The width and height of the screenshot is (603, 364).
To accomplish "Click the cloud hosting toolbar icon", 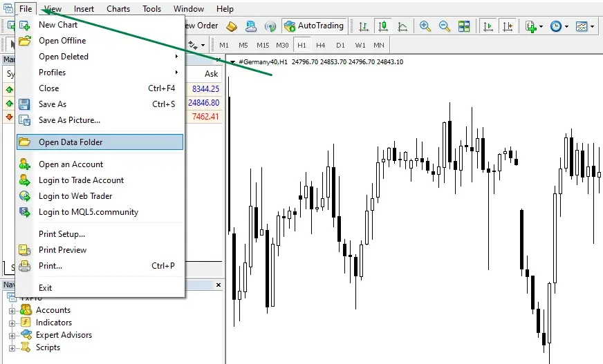I will click(x=251, y=26).
